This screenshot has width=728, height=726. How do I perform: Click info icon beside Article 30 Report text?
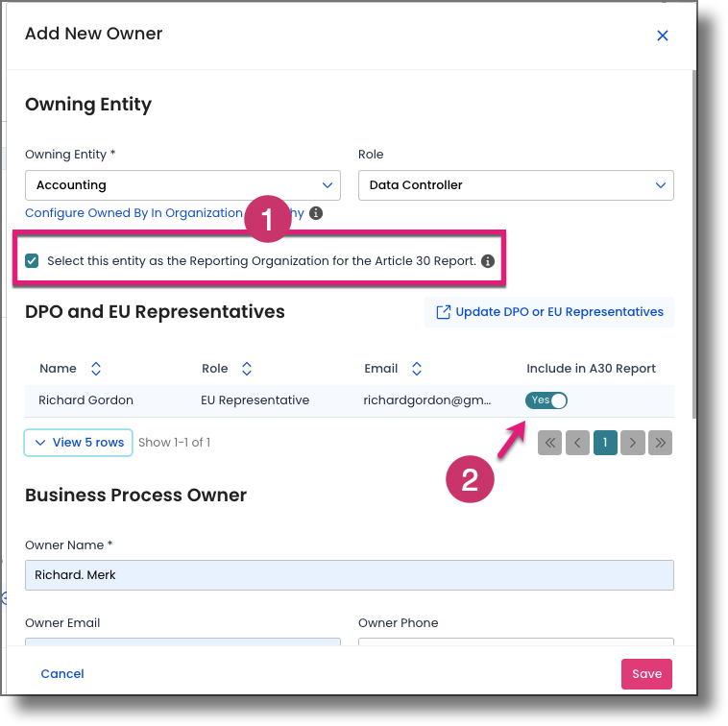coord(488,261)
